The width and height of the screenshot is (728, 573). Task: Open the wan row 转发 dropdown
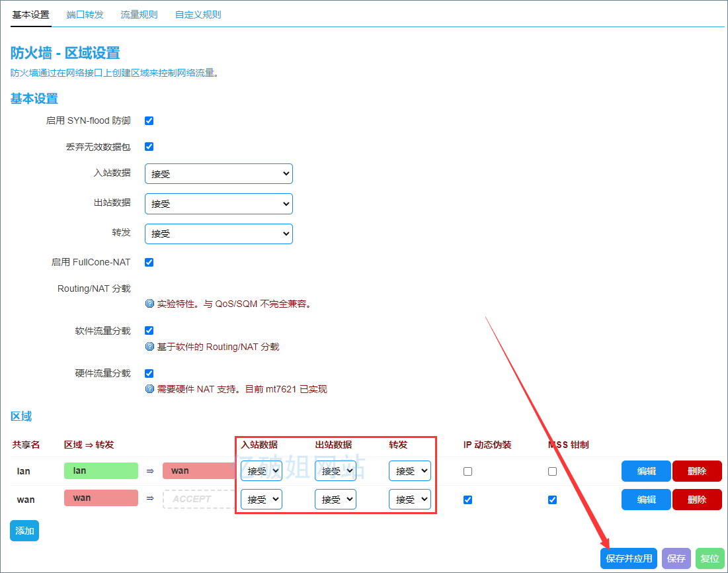(x=409, y=500)
